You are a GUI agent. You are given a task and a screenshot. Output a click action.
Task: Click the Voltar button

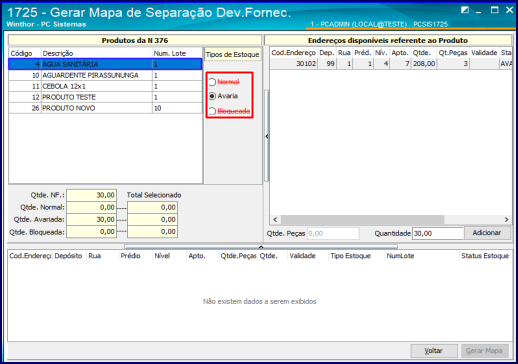pos(434,351)
